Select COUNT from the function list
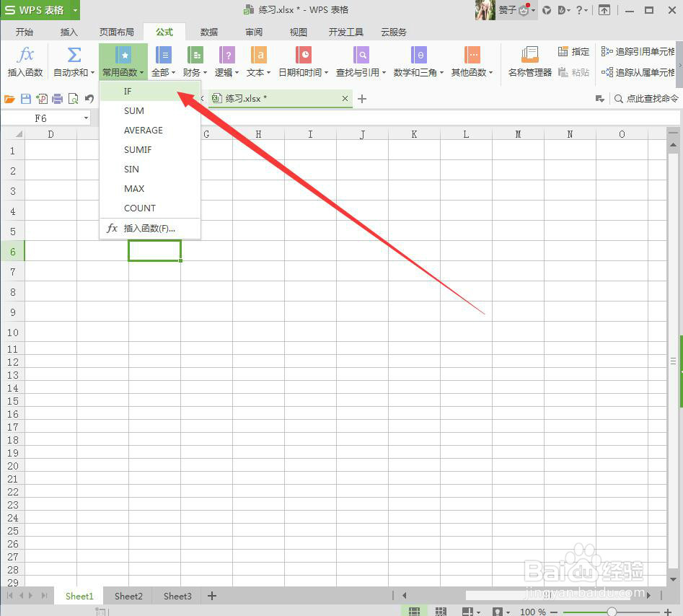The image size is (683, 616). 150,208
